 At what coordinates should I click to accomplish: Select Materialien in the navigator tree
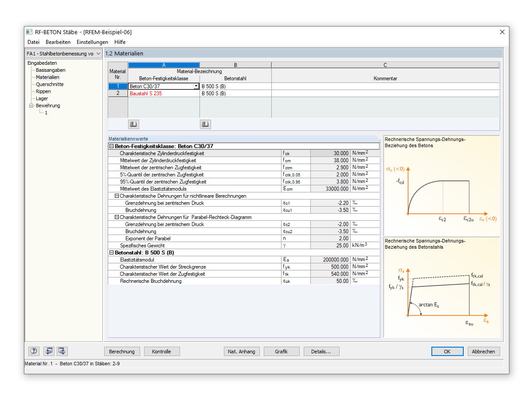[47, 77]
